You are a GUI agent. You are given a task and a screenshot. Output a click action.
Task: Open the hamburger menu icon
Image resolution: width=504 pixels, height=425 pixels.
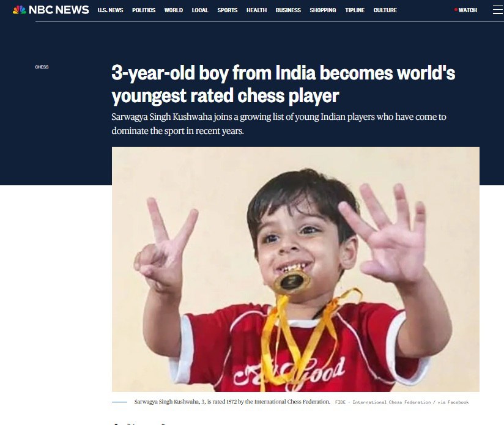pos(498,10)
